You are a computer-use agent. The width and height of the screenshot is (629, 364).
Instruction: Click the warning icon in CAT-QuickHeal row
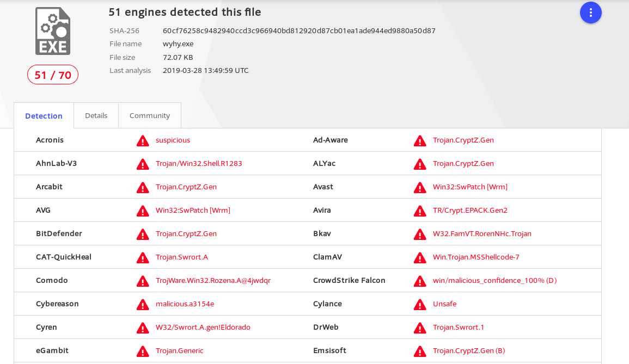tap(142, 257)
